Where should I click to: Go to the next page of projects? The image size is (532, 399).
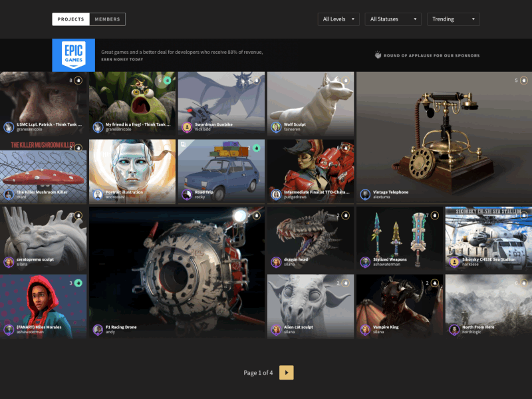[285, 372]
